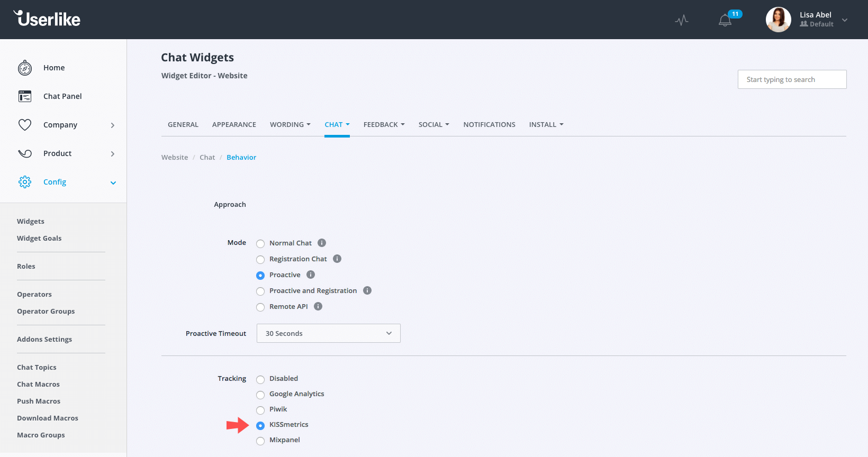Select Proactive mode radio button
Screen dimensions: 868x457
[260, 276]
